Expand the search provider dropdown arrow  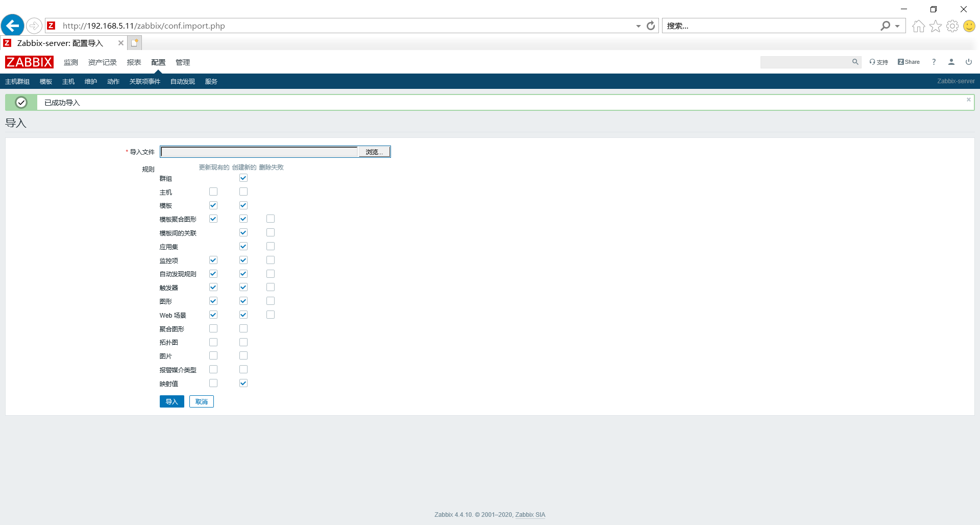[x=897, y=26]
